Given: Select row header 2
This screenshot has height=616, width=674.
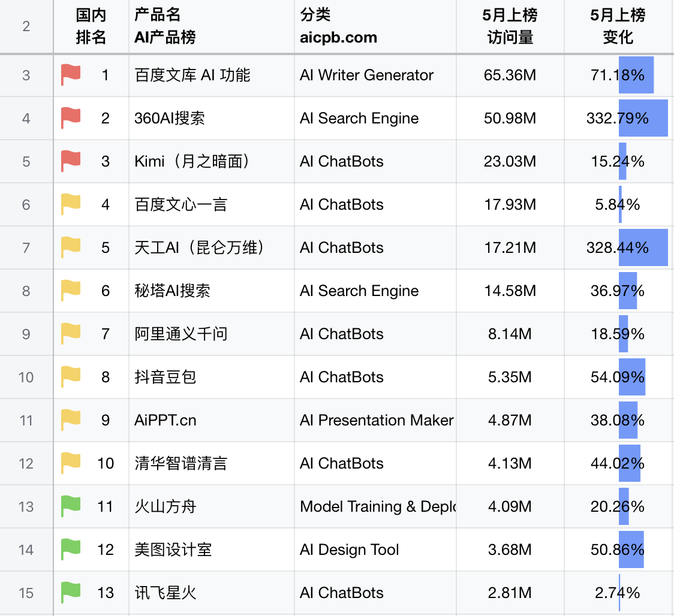Looking at the screenshot, I should (26, 26).
